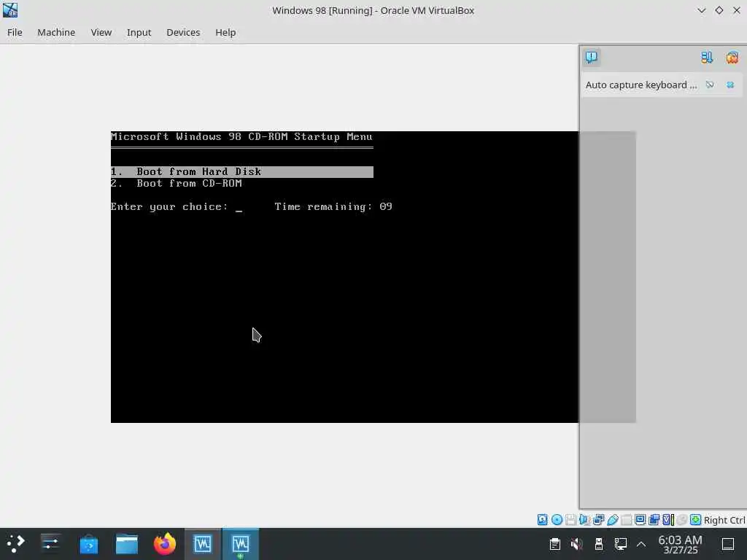Open the clipboard tray icon
The width and height of the screenshot is (747, 560).
click(x=554, y=544)
